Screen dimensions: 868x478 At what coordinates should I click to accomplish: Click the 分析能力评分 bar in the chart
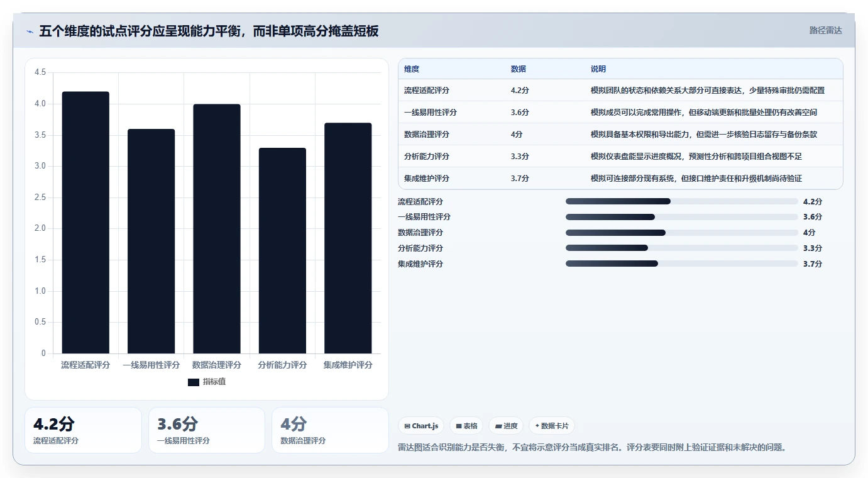click(282, 251)
